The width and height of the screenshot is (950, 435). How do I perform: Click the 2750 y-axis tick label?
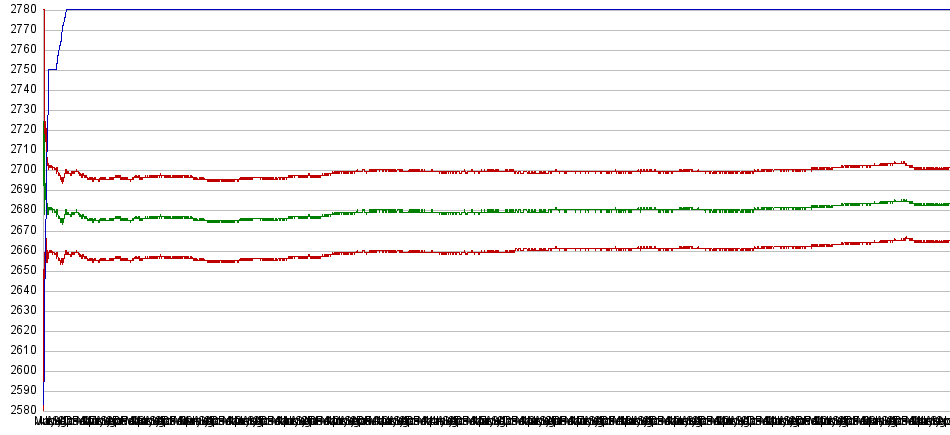(x=19, y=70)
